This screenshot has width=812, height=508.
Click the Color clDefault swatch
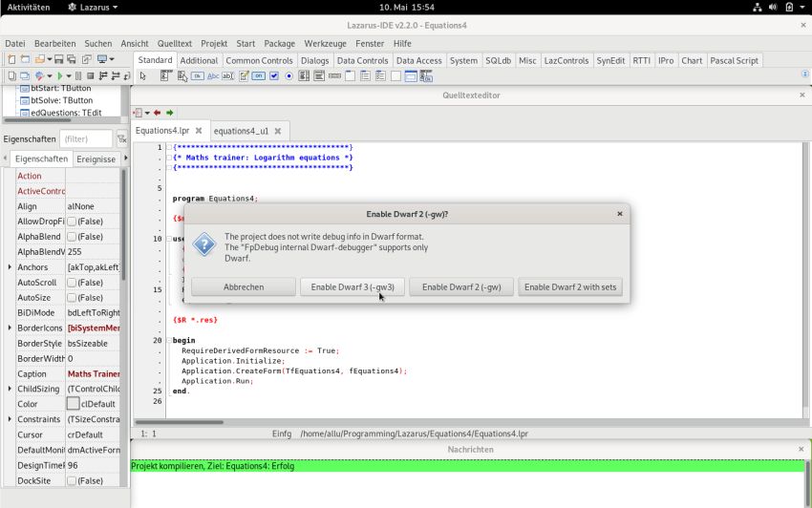pos(73,403)
